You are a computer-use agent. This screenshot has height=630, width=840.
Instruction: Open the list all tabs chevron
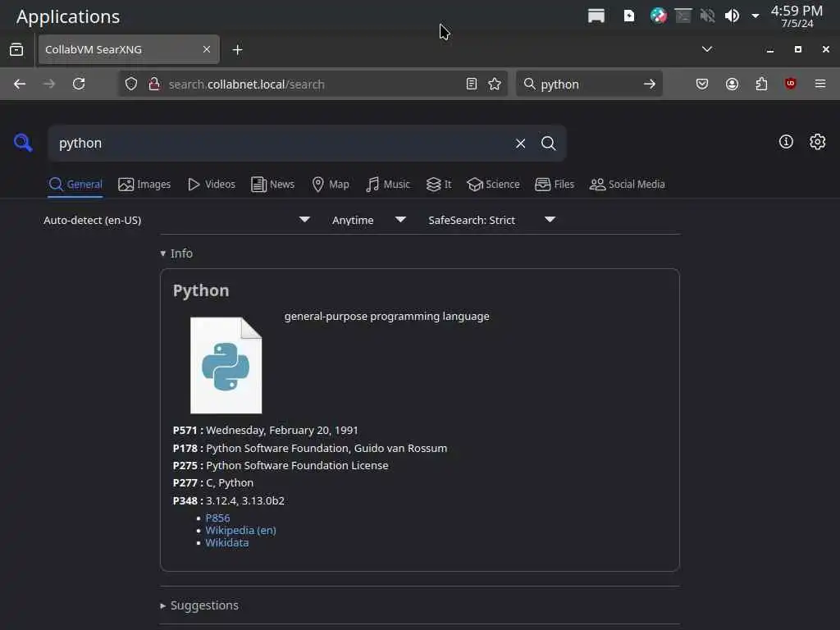click(x=706, y=49)
